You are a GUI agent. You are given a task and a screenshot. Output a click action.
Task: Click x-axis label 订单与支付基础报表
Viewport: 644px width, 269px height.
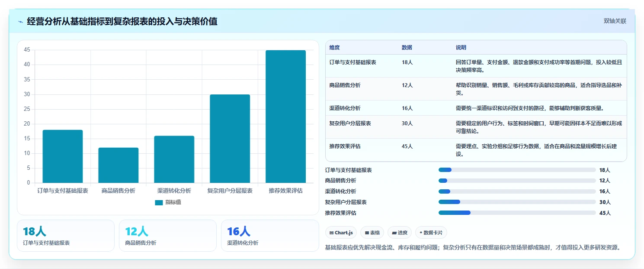[63, 191]
